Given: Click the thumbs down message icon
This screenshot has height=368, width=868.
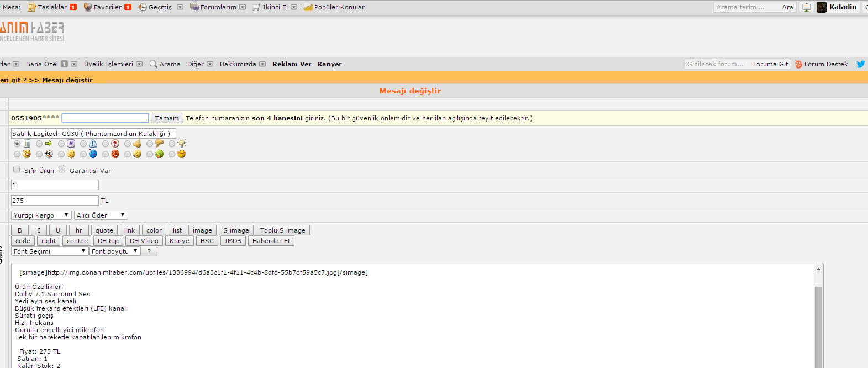Looking at the screenshot, I should point(159,144).
